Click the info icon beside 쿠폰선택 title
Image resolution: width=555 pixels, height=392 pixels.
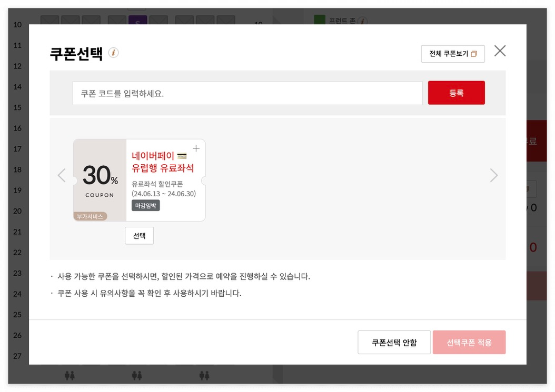(113, 53)
